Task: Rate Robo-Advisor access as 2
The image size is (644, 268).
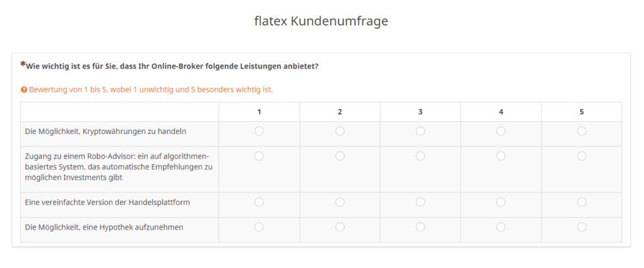Action: [340, 156]
